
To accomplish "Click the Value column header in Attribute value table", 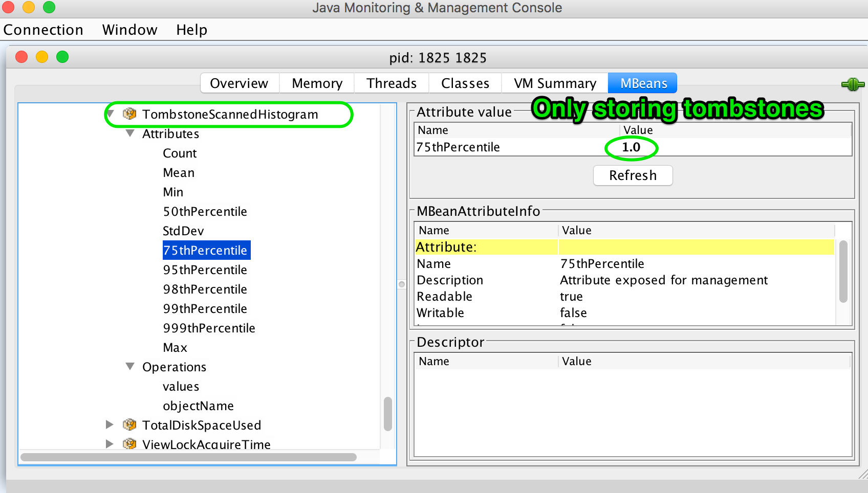I will (735, 130).
